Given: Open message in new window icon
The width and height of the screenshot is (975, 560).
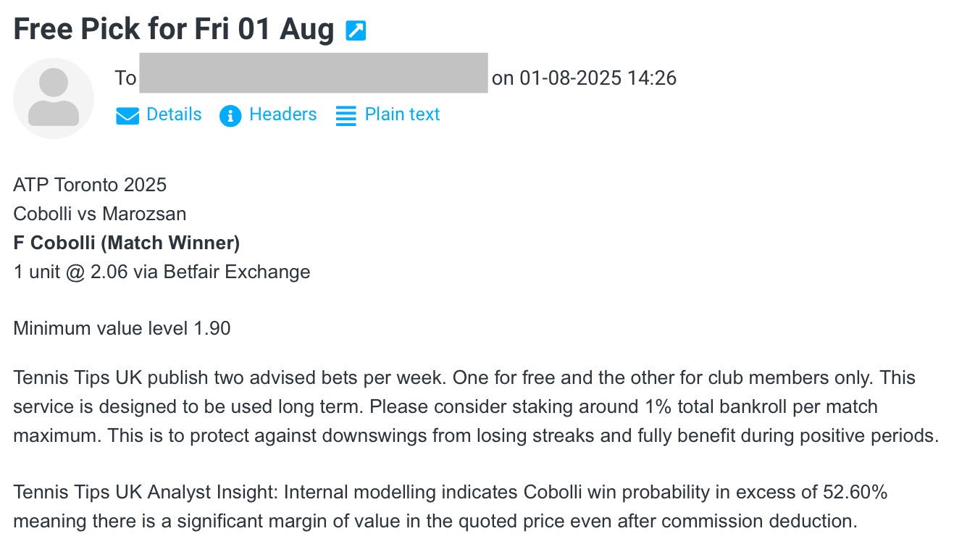Looking at the screenshot, I should pos(356,30).
